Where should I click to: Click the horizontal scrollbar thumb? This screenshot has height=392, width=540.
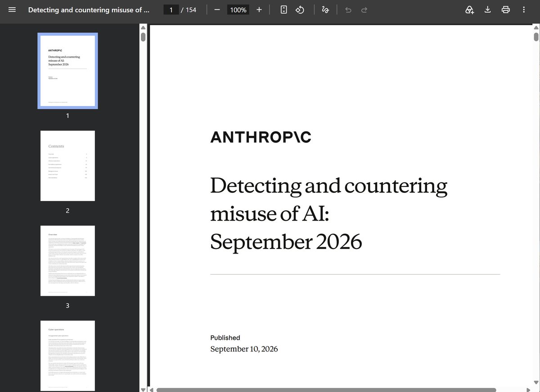point(326,390)
